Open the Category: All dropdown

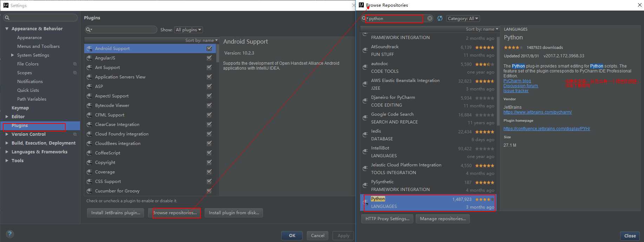[463, 19]
